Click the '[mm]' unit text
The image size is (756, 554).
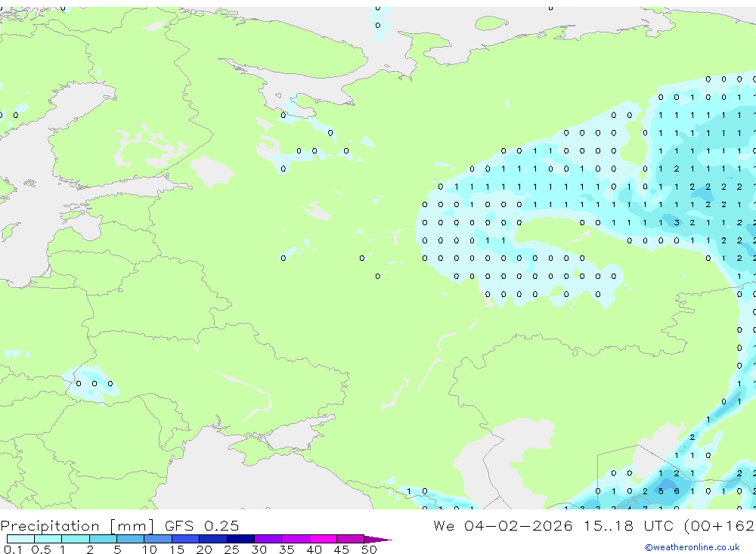(x=132, y=525)
